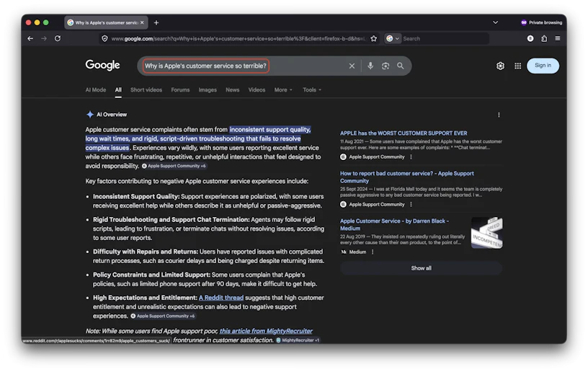Click the voice search microphone icon
This screenshot has width=588, height=372.
[370, 66]
